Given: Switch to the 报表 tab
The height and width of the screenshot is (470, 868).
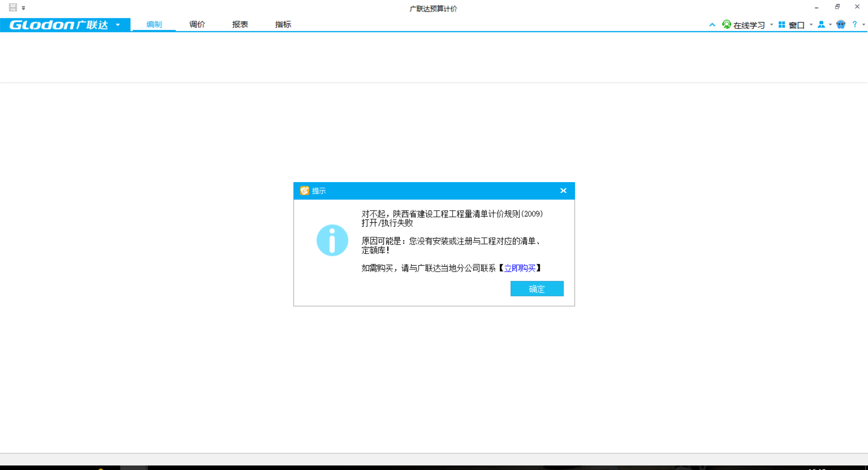Looking at the screenshot, I should pos(240,24).
